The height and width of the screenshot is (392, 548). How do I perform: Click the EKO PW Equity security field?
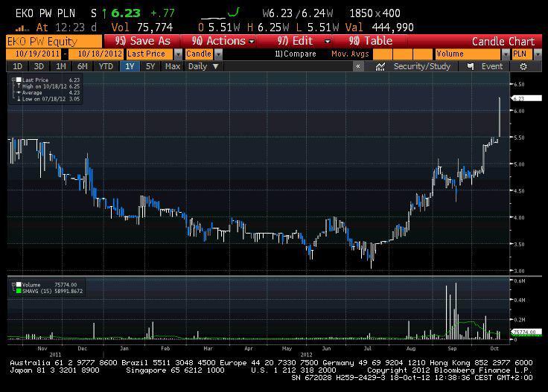pos(54,42)
